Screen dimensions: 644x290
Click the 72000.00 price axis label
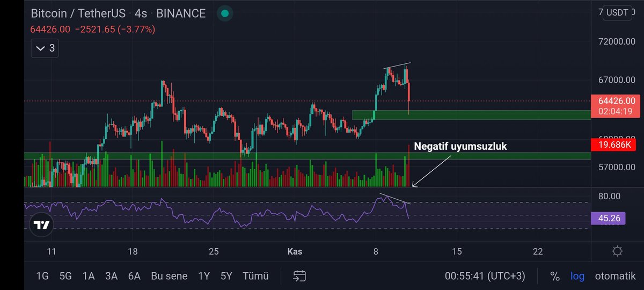click(x=616, y=41)
